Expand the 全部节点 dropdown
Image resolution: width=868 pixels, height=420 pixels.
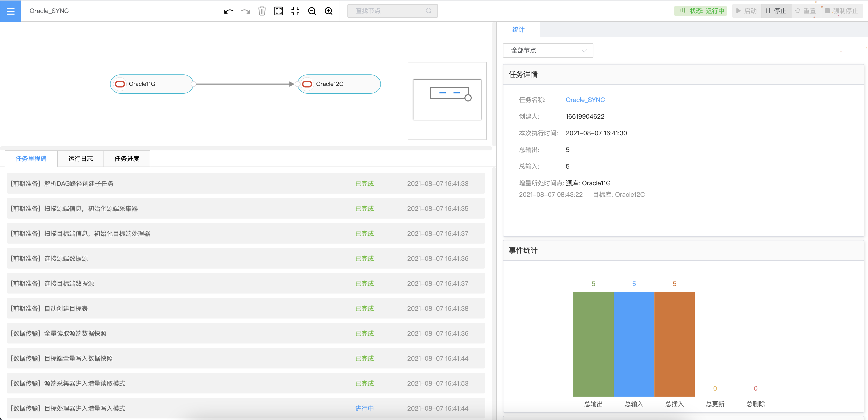[x=548, y=50]
